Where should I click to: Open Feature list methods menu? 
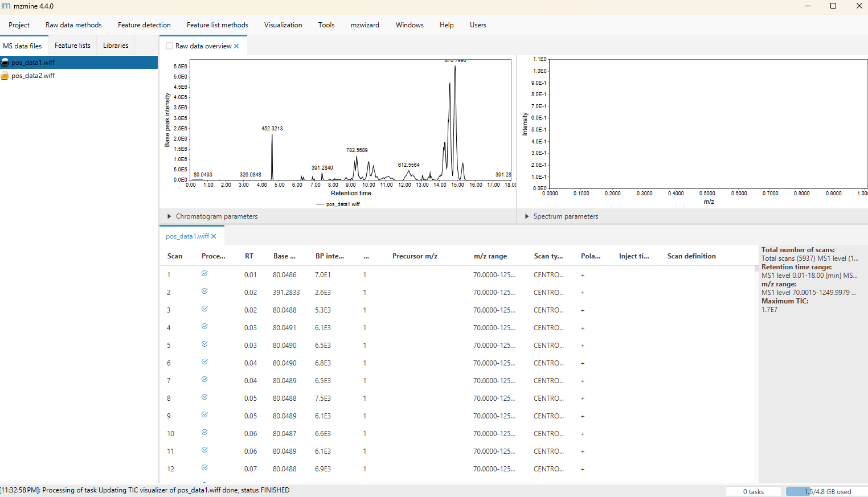tap(218, 25)
